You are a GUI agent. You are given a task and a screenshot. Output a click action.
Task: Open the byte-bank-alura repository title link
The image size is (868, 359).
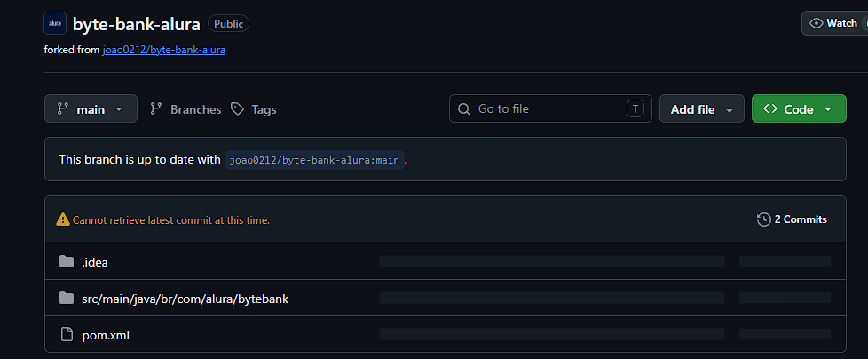[136, 24]
